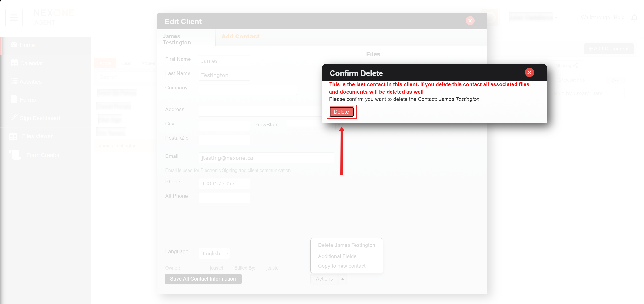Click the Email input field
Screen dimensions: 644x304
click(266, 158)
